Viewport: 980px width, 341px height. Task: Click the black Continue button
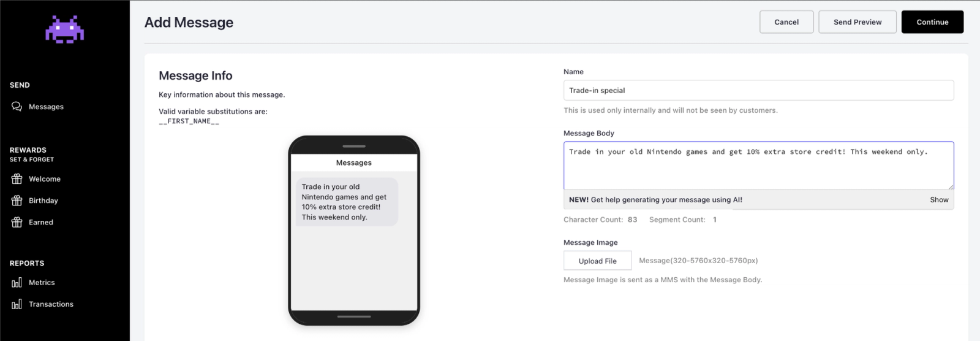tap(932, 22)
